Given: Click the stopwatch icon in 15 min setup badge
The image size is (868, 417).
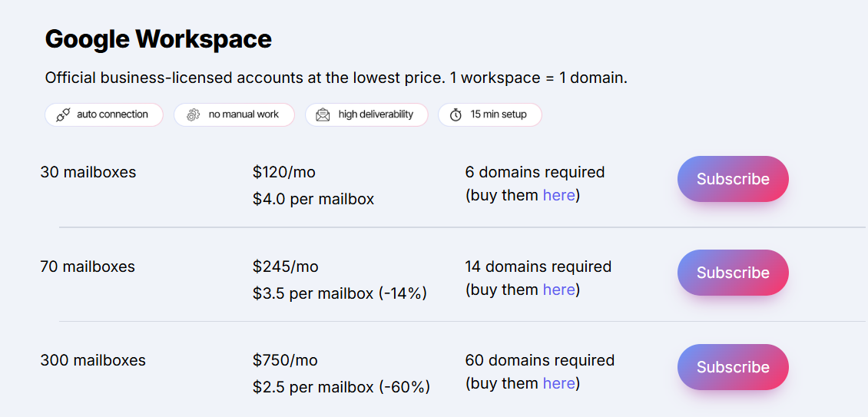Looking at the screenshot, I should [x=456, y=114].
